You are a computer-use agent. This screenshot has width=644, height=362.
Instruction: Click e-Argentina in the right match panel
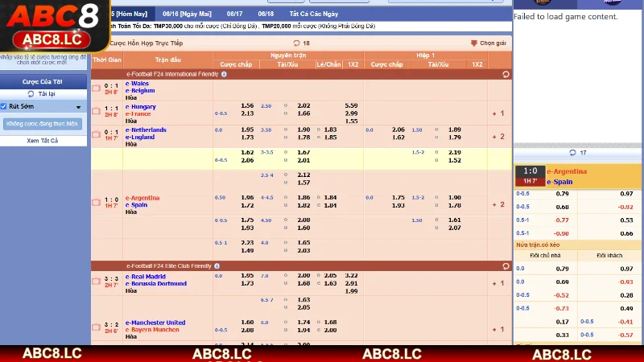coord(567,171)
